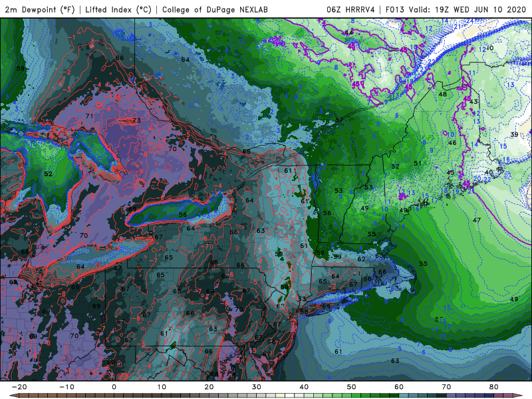Click the "2m Dewpoint (°F)" title text
The image size is (532, 399).
[40, 9]
